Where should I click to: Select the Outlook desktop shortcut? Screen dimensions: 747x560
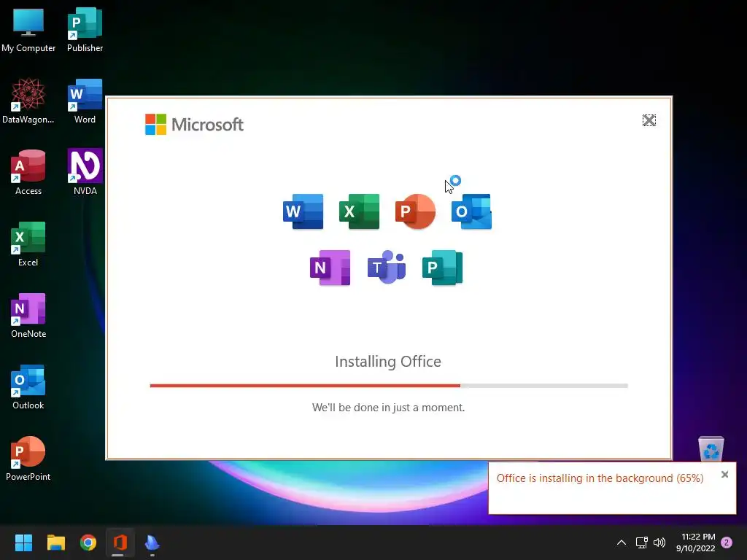28,386
